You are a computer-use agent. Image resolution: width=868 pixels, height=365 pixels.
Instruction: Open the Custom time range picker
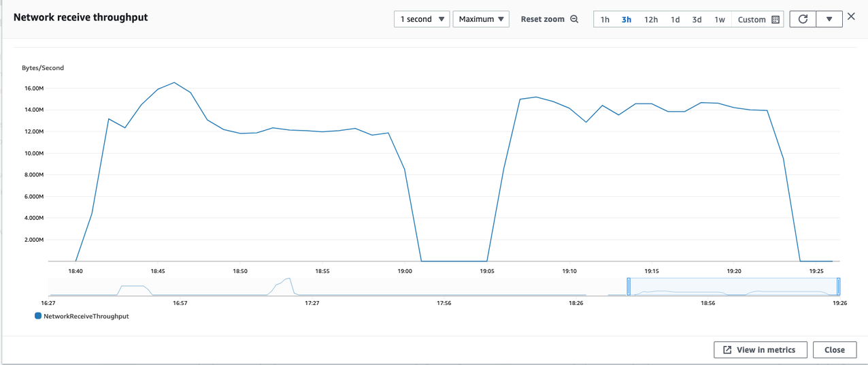click(x=758, y=20)
